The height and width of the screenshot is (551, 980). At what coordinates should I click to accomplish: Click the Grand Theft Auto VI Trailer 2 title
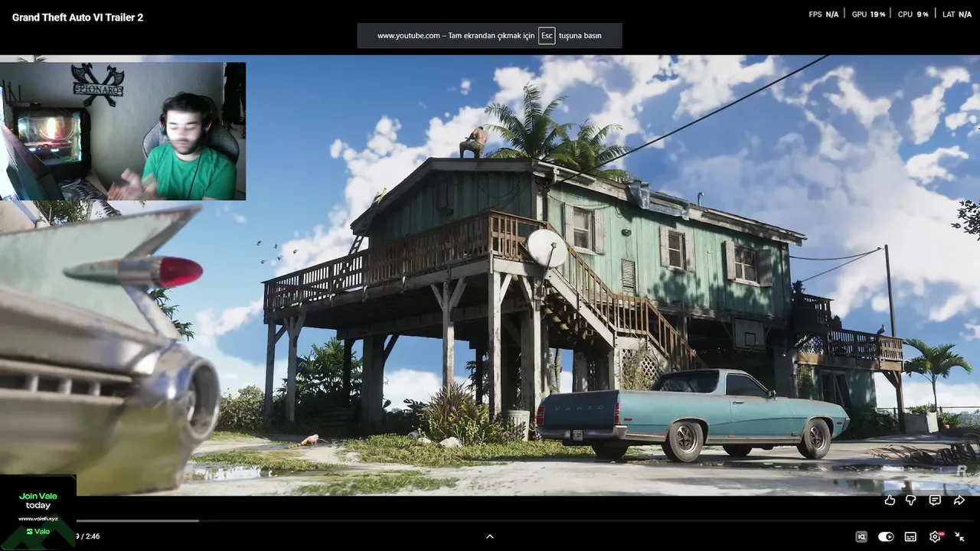coord(77,17)
